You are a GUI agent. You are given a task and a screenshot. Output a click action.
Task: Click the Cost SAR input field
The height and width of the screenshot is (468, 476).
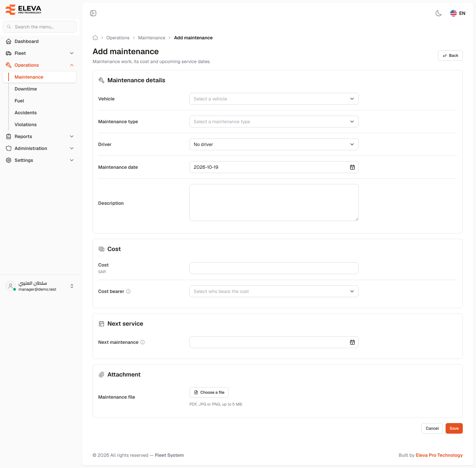pos(274,268)
